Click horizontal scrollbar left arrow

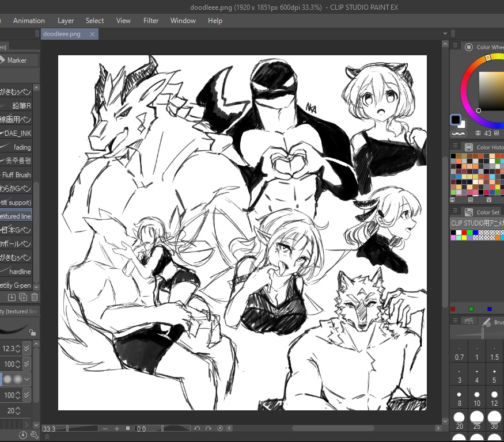[x=229, y=428]
